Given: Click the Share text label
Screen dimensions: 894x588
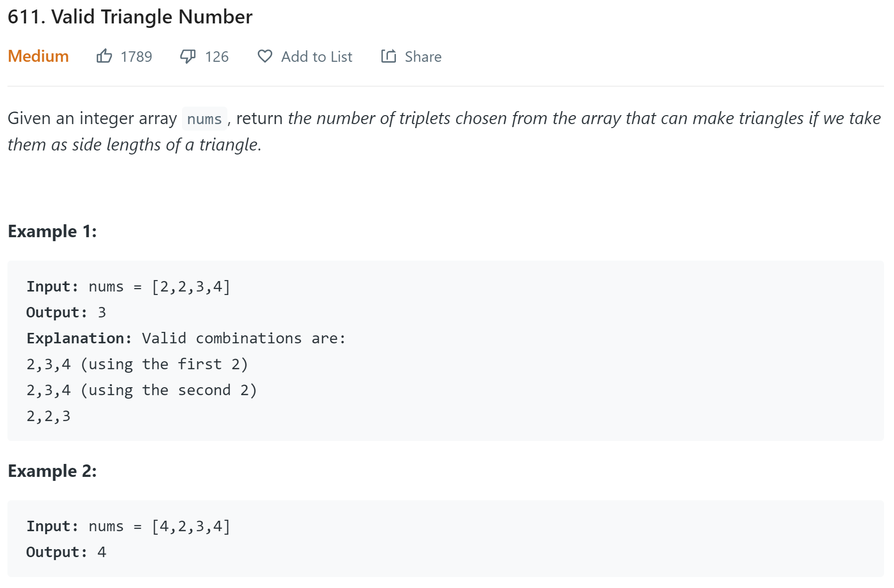Looking at the screenshot, I should click(423, 57).
